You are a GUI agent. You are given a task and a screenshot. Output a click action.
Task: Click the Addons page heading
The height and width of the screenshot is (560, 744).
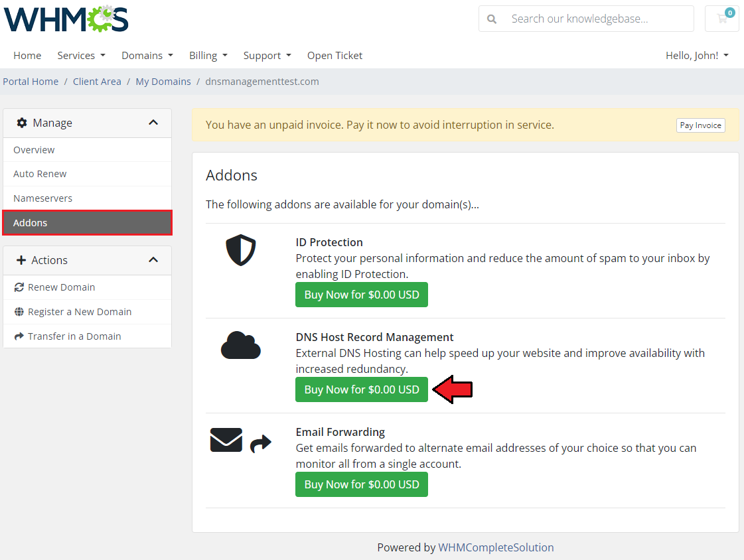pyautogui.click(x=232, y=175)
